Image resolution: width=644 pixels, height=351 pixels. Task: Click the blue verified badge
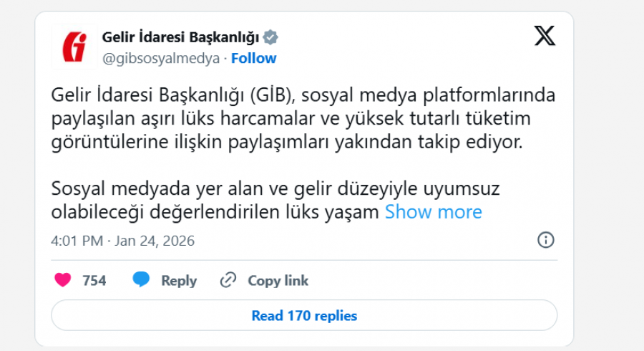coord(271,37)
